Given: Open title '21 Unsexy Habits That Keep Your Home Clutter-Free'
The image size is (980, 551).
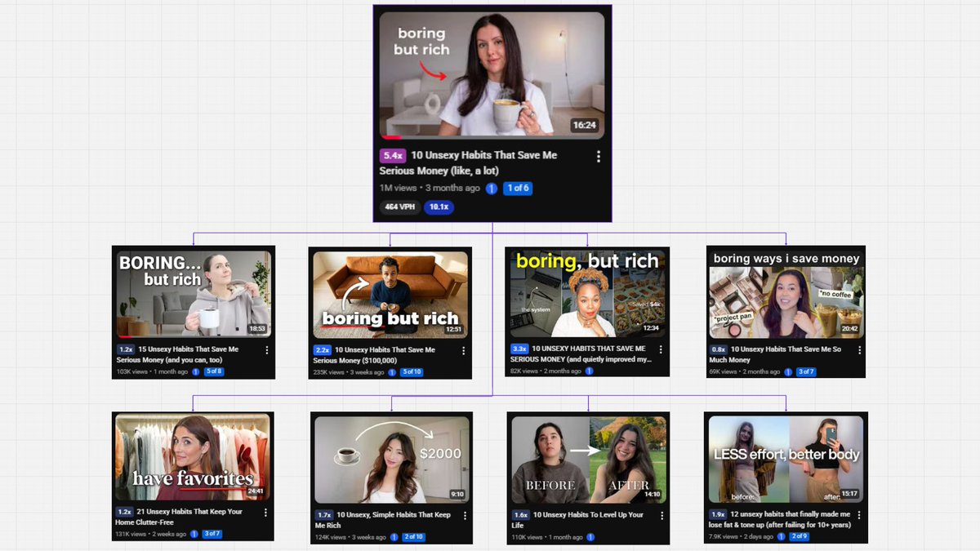Looking at the screenshot, I should tap(180, 517).
